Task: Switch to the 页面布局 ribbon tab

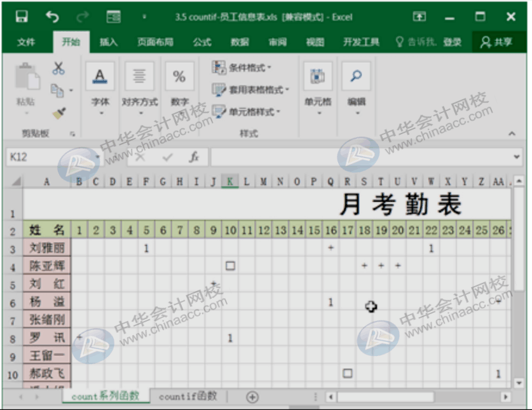Action: [x=155, y=42]
